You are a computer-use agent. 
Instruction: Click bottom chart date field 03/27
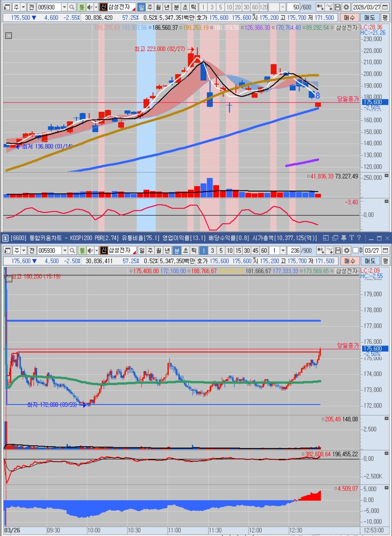(x=372, y=250)
